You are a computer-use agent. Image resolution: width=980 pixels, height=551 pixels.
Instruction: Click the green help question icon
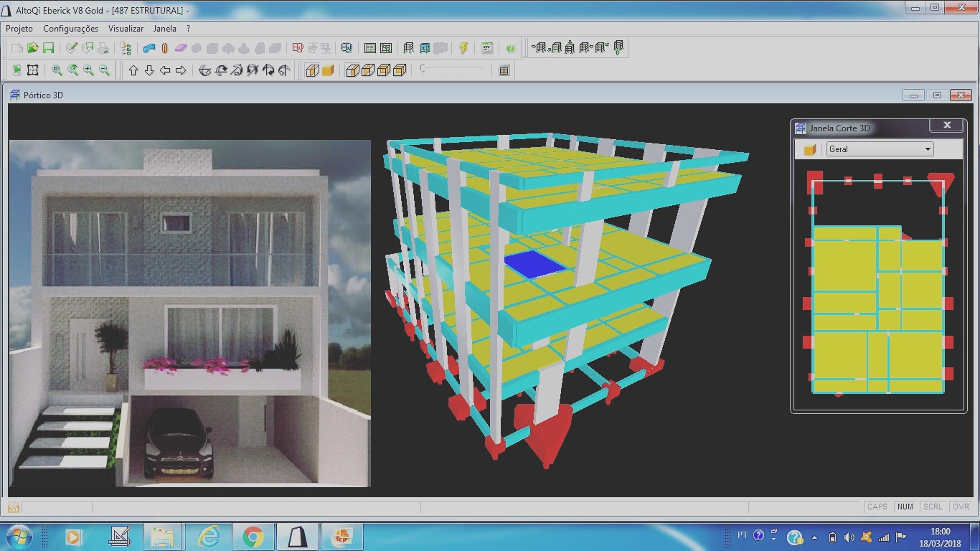[510, 48]
